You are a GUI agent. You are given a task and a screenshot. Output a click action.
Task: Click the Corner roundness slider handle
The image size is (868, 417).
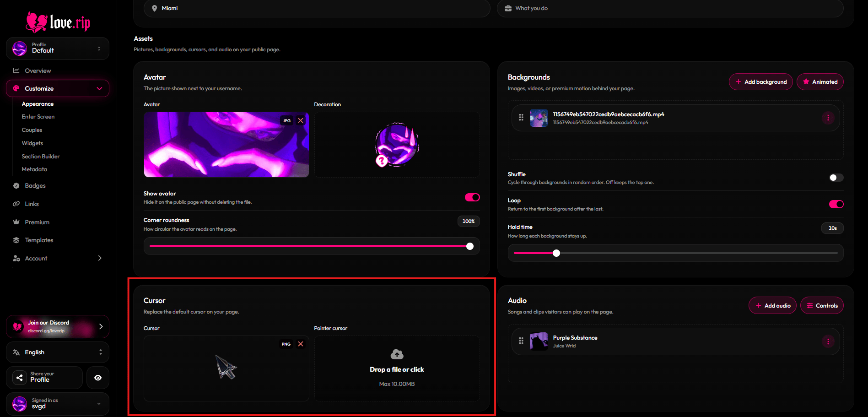click(470, 246)
